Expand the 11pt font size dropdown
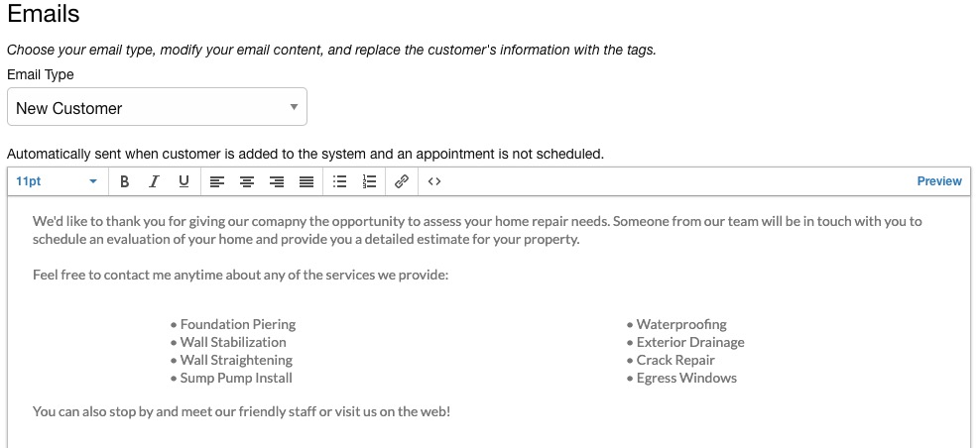The height and width of the screenshot is (448, 980). (x=57, y=181)
